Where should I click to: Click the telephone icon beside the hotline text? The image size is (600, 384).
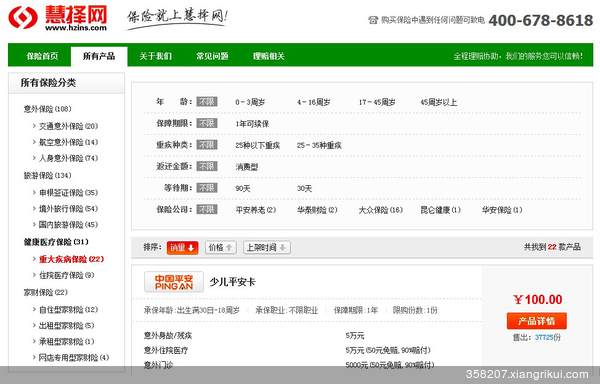(x=373, y=20)
